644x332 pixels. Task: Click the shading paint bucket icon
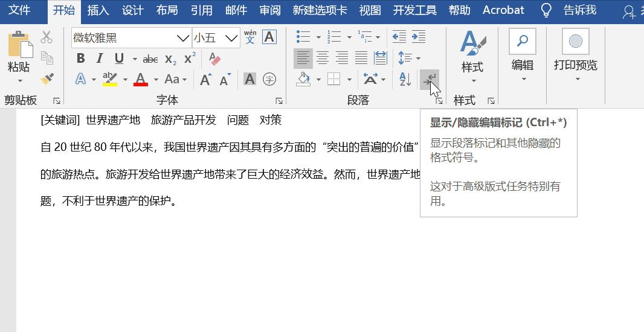303,79
